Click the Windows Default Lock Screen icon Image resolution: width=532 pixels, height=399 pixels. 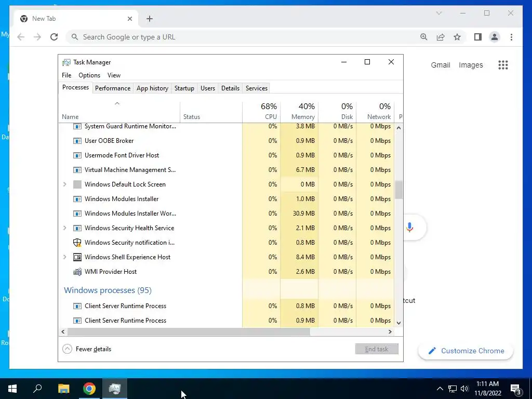(77, 184)
